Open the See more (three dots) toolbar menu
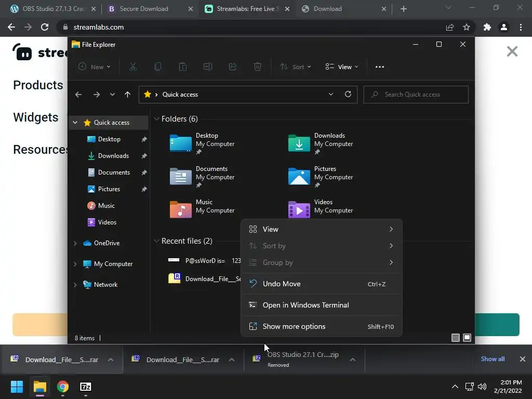 click(380, 67)
